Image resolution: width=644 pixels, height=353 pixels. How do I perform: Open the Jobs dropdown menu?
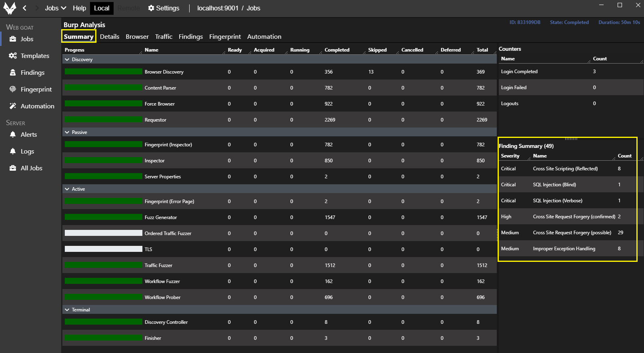point(55,8)
